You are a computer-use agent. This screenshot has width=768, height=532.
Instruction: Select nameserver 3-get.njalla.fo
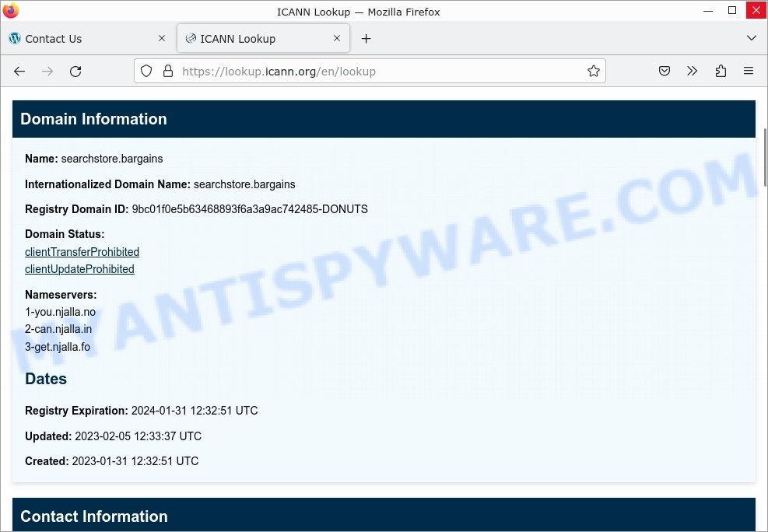click(x=58, y=347)
